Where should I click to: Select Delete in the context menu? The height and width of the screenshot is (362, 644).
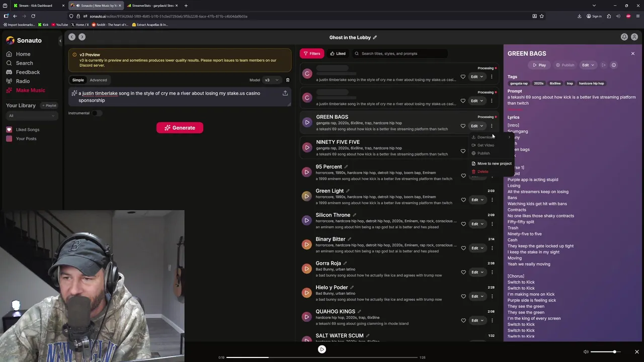[x=480, y=171]
